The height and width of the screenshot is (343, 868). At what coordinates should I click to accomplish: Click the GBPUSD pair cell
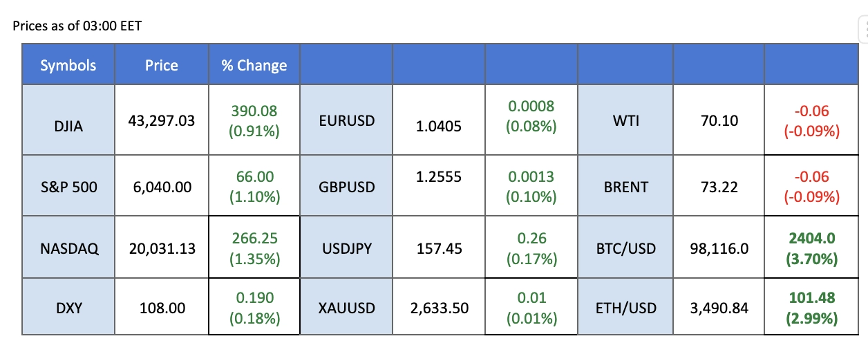346,187
